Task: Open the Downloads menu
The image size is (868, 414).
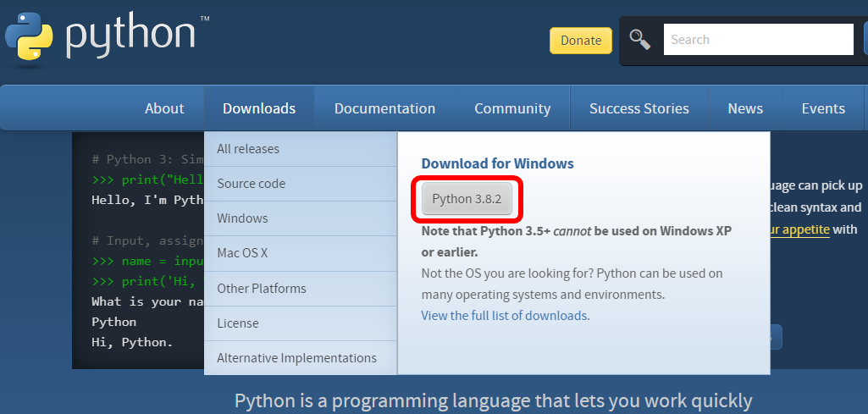Action: 259,108
